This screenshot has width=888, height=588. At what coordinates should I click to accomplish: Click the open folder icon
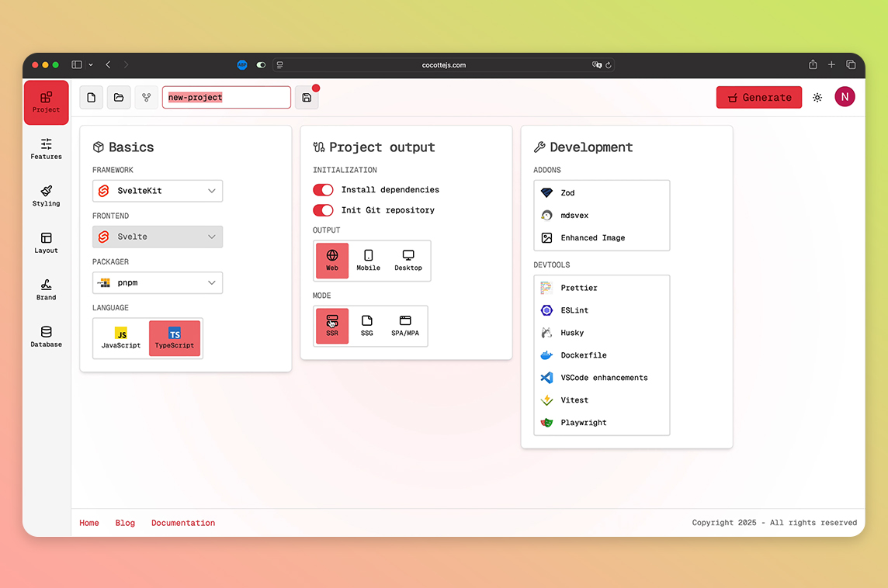tap(119, 98)
